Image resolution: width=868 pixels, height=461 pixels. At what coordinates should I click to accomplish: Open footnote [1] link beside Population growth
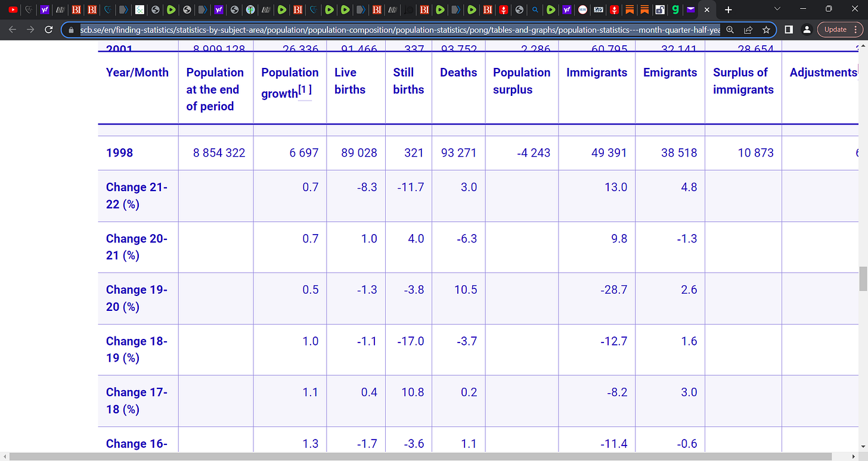[x=305, y=90]
